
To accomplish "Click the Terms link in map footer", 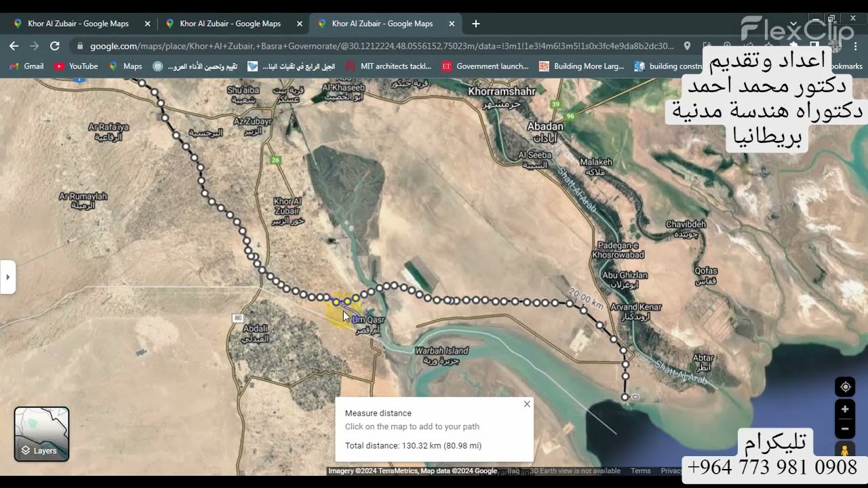I will [641, 471].
